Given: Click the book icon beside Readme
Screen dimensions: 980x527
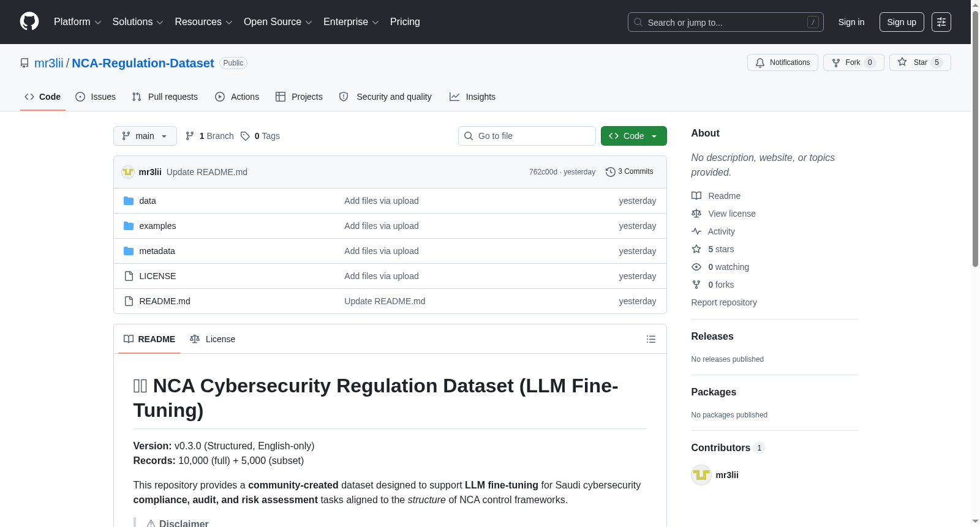Looking at the screenshot, I should [696, 196].
